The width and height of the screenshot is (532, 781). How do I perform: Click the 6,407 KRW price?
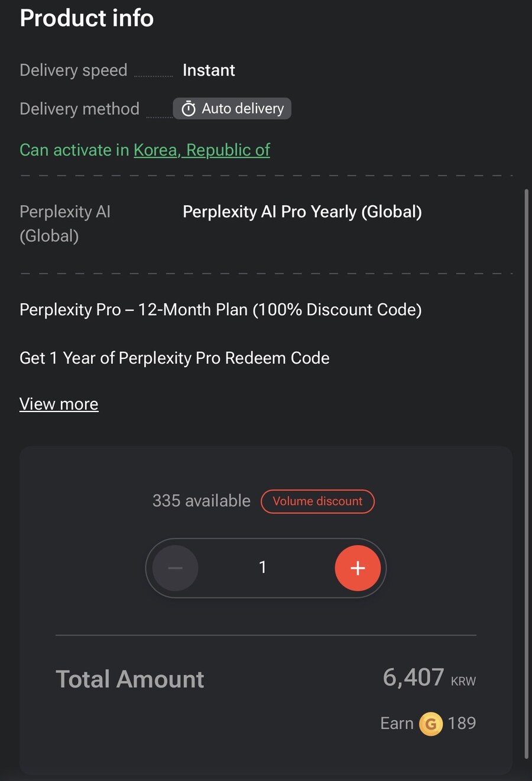[x=429, y=678]
